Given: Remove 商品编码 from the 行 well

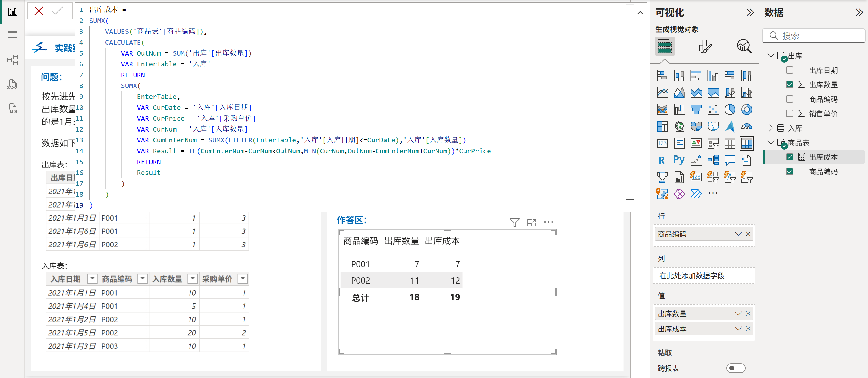Looking at the screenshot, I should (748, 234).
